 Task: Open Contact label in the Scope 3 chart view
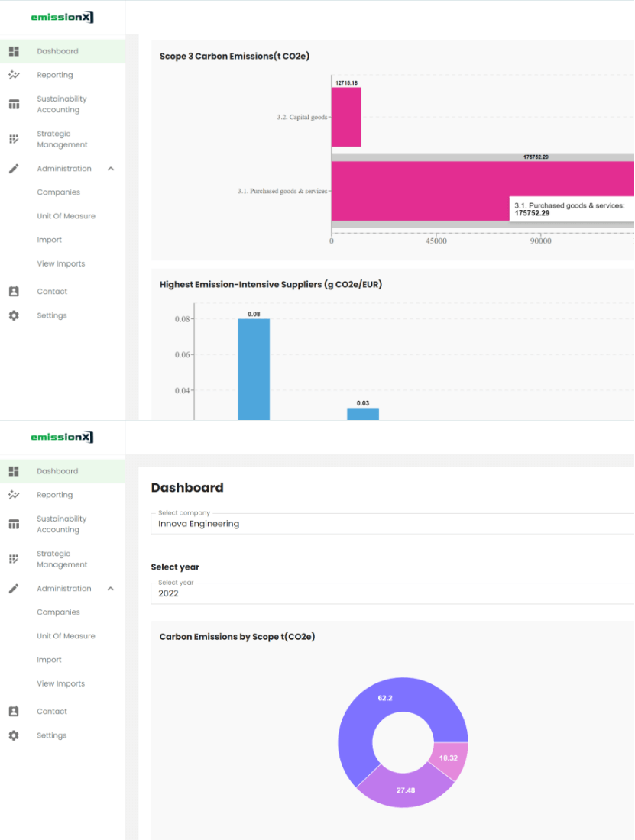pos(52,292)
